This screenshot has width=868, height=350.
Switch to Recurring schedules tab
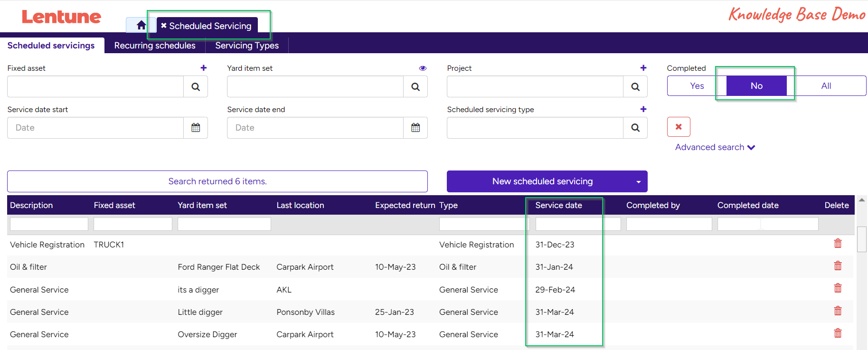[155, 46]
